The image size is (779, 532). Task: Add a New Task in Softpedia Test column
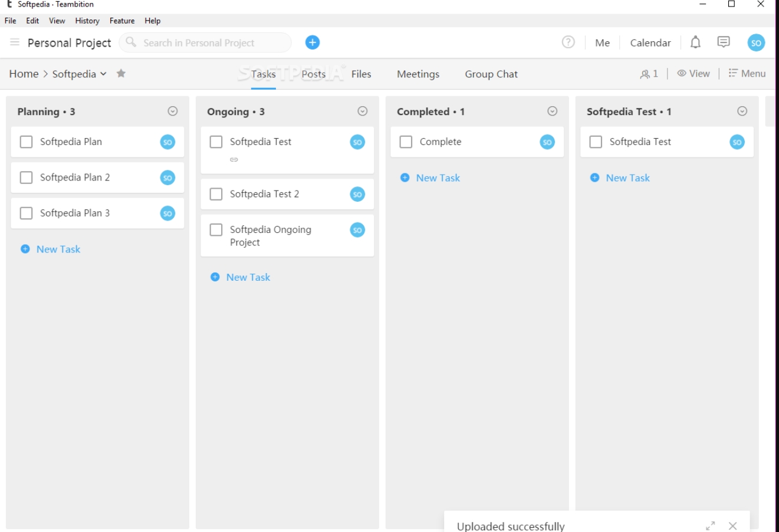620,178
